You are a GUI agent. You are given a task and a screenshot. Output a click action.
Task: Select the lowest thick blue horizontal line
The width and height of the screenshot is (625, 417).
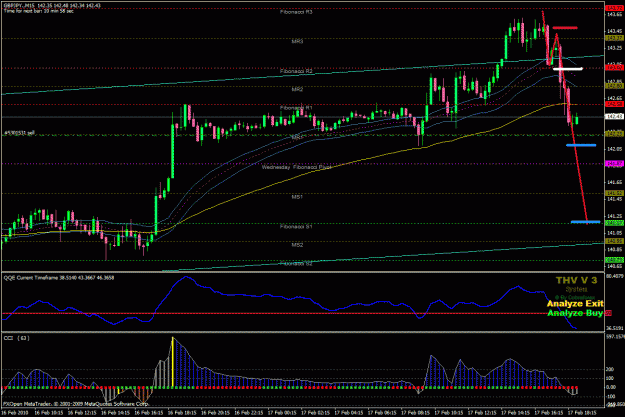[x=586, y=222]
